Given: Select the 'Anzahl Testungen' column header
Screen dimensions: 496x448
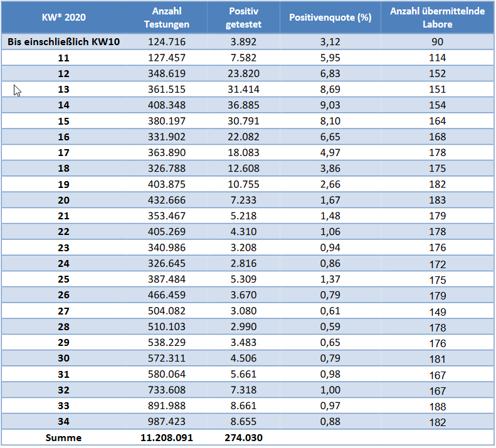Looking at the screenshot, I should point(166,18).
